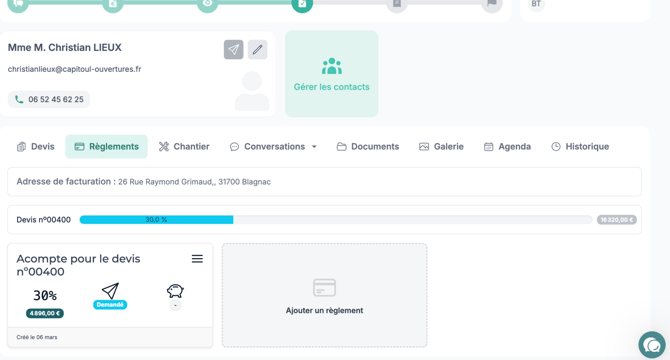This screenshot has width=670, height=360.
Task: Edit contact with the pencil icon
Action: pos(257,50)
